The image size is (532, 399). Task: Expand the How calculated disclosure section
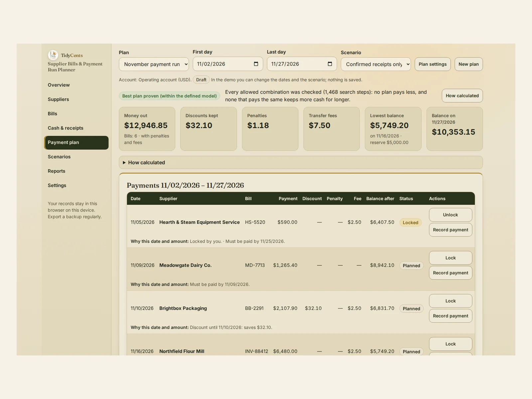click(x=301, y=163)
